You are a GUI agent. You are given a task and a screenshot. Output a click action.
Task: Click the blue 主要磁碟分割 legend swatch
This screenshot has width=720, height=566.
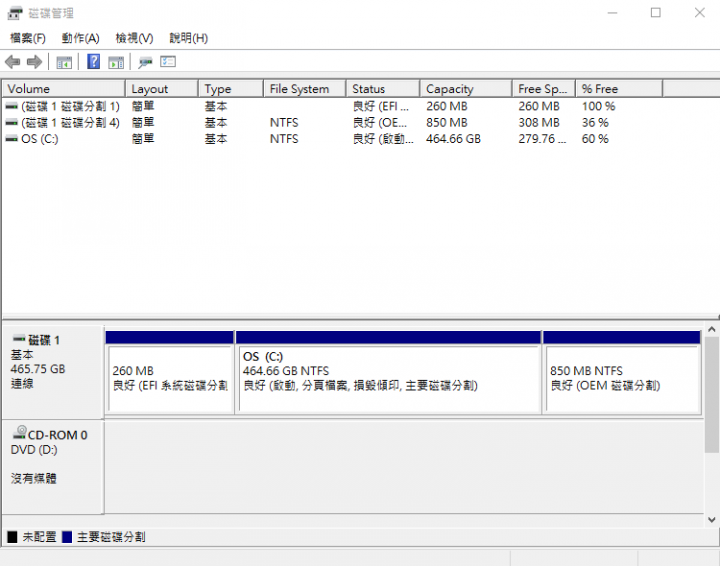click(x=67, y=537)
